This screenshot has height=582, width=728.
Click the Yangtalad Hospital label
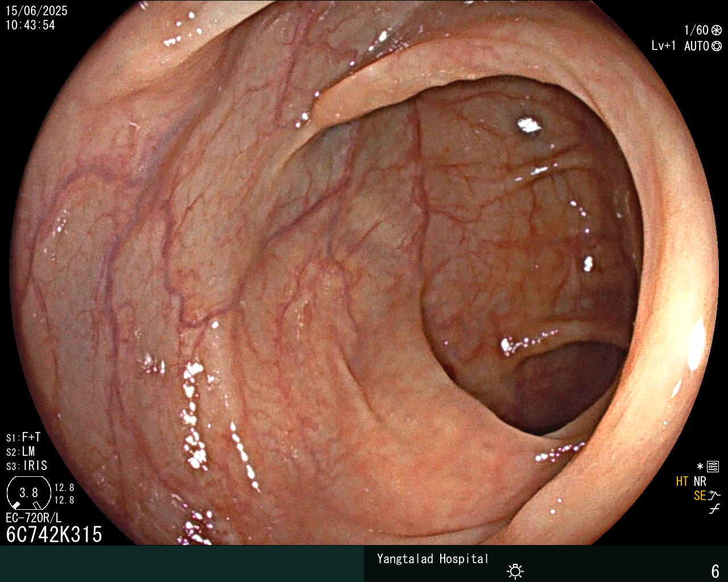pos(433,559)
